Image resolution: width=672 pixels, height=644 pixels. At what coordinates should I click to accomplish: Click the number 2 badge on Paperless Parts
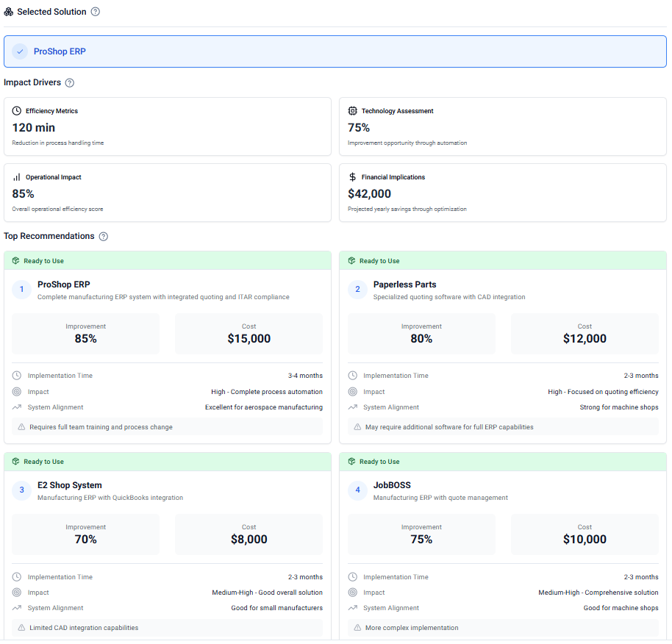click(x=357, y=289)
